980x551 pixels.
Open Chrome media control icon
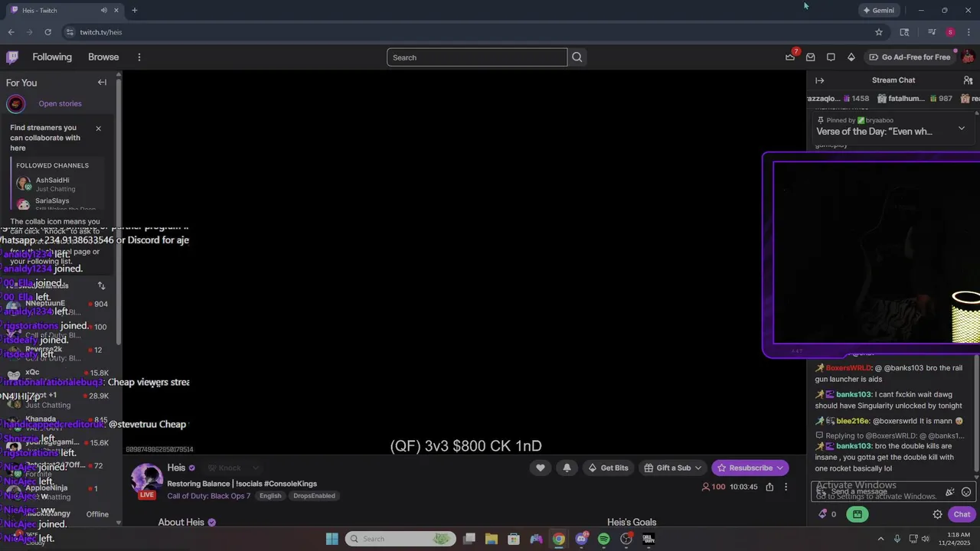click(x=932, y=32)
